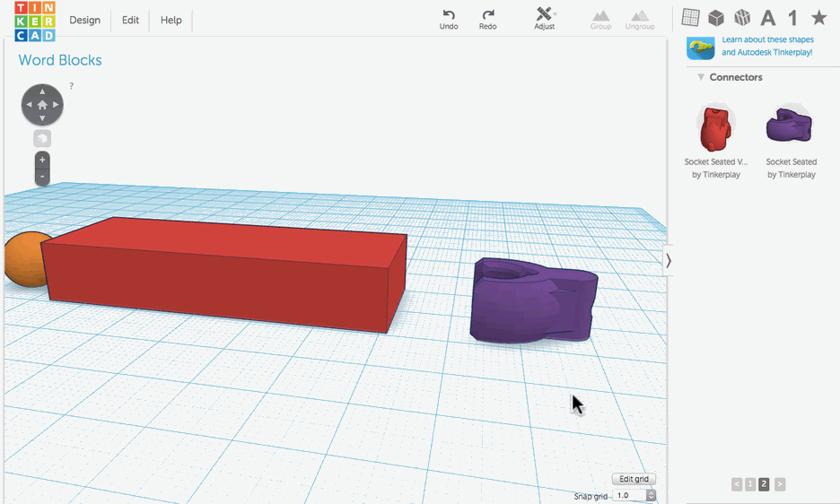Rotate view left with the left arrow

[29, 105]
